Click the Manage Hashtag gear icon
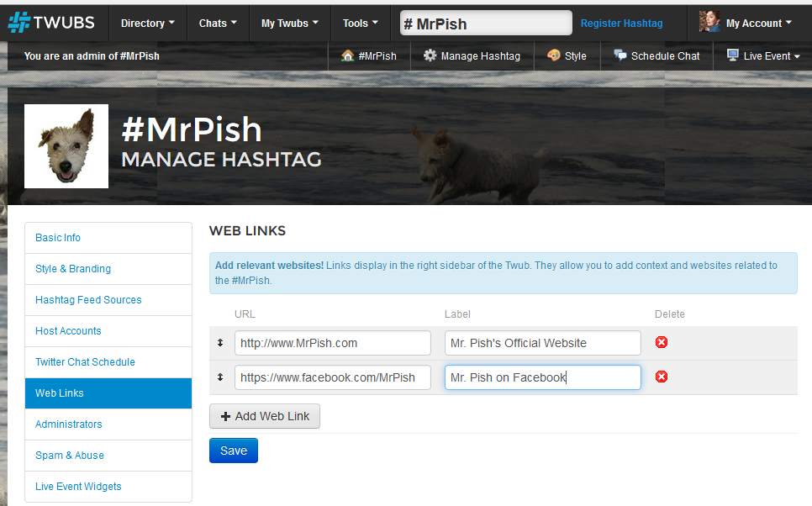 click(x=430, y=55)
